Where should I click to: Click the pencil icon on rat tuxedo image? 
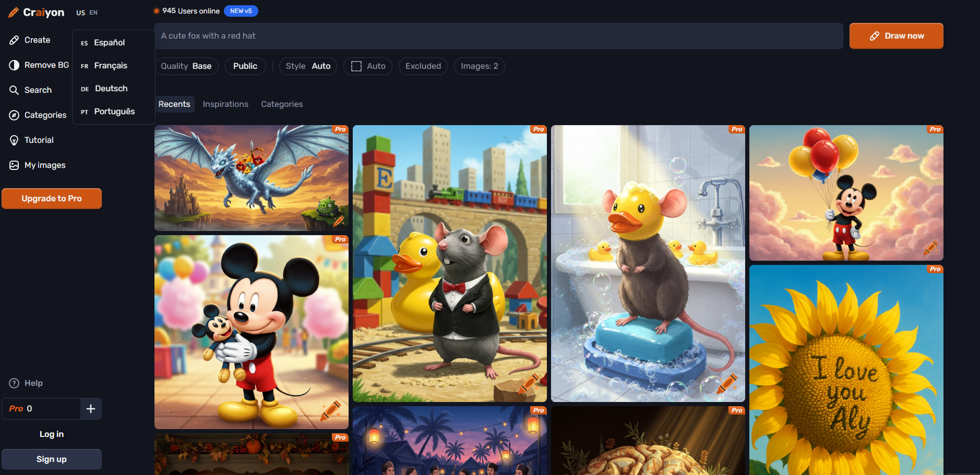pyautogui.click(x=529, y=384)
